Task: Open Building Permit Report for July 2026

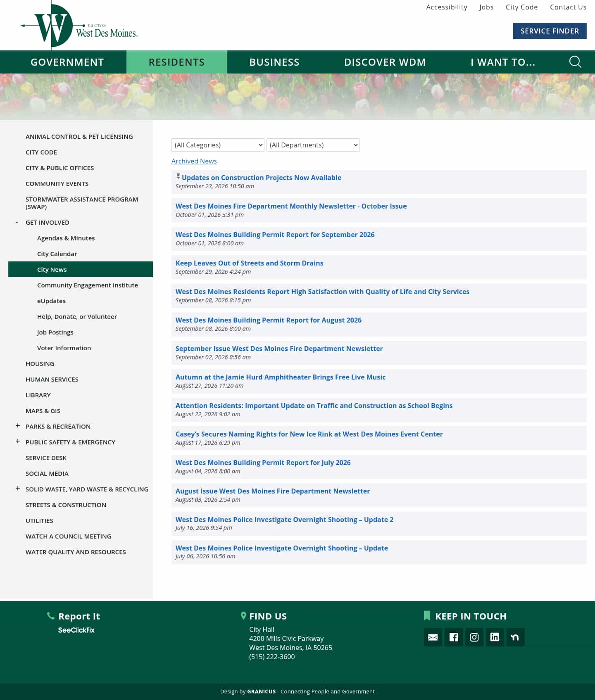Action: [x=263, y=463]
